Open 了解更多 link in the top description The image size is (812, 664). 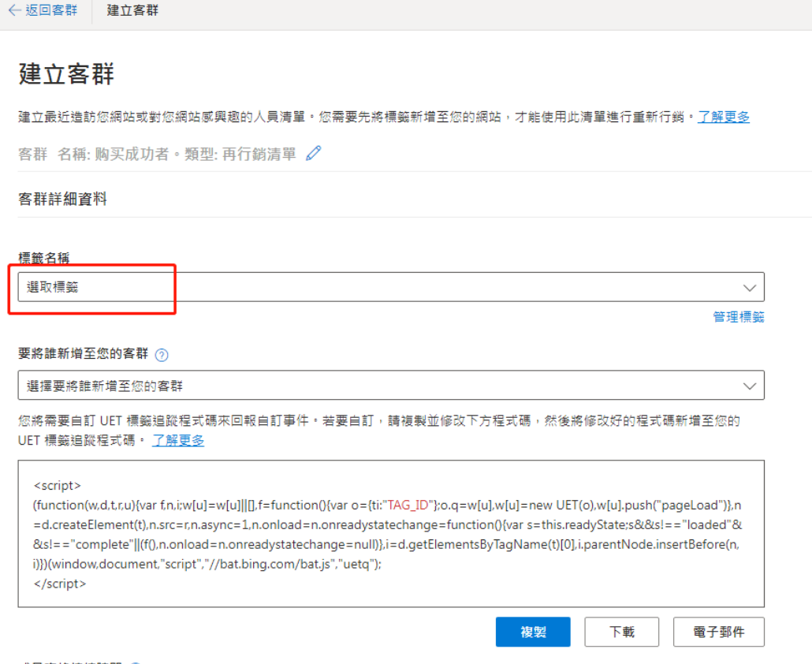point(724,117)
